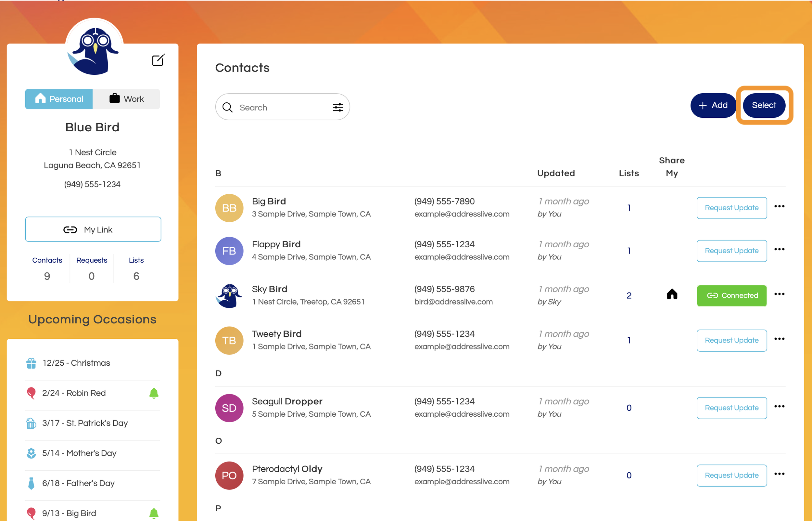Click Big Bird's BB avatar
Screen dimensions: 812x521
tap(229, 208)
